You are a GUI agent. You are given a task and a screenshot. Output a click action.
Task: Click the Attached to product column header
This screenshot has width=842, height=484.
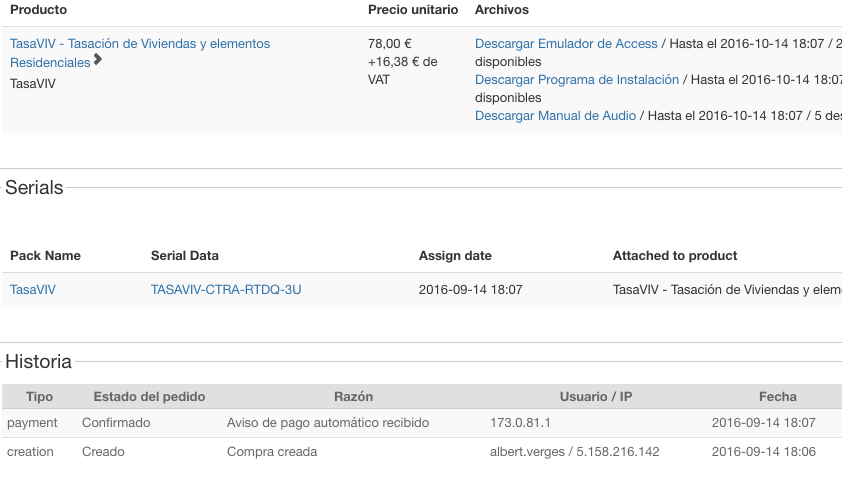tap(675, 256)
